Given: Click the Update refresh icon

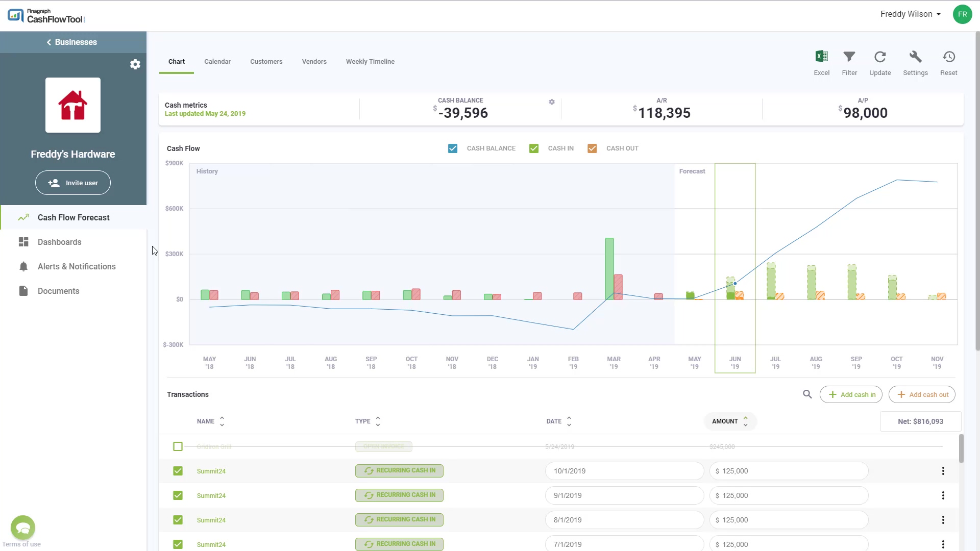Looking at the screenshot, I should tap(880, 57).
